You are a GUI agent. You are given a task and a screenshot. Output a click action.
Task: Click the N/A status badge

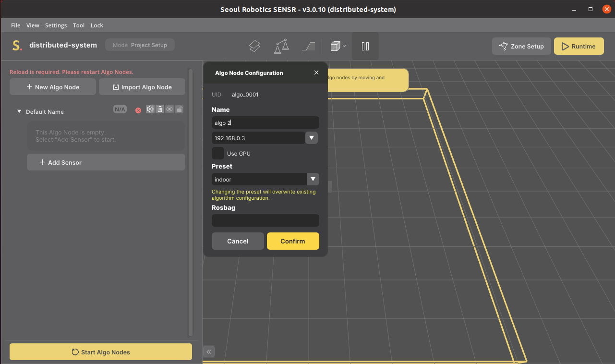(120, 109)
